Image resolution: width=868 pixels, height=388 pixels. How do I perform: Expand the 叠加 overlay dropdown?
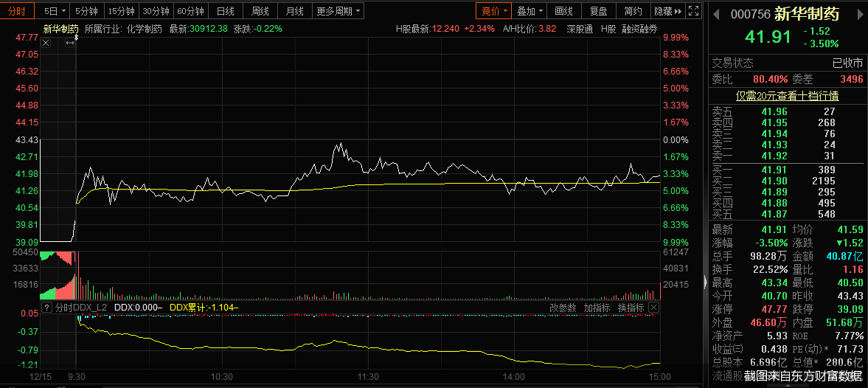click(x=530, y=11)
